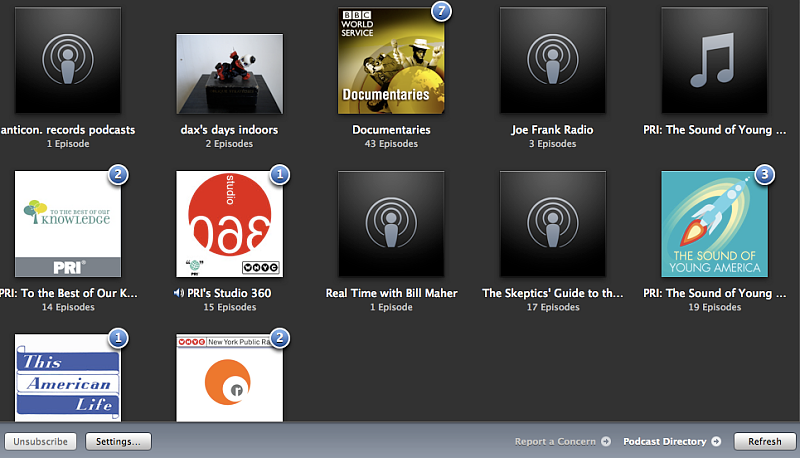Click the '43 Episodes' label
This screenshot has height=458, width=800.
coord(391,144)
